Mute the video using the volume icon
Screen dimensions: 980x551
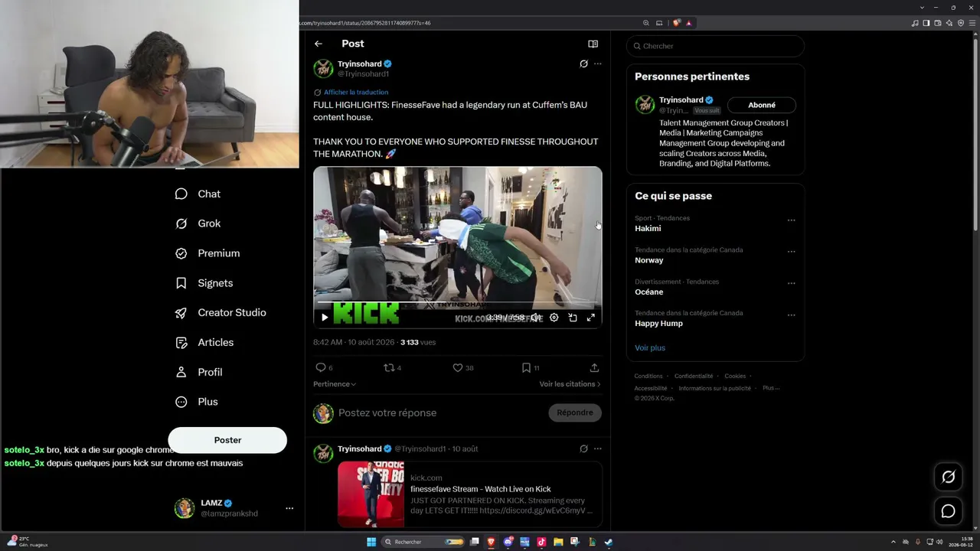tap(536, 318)
